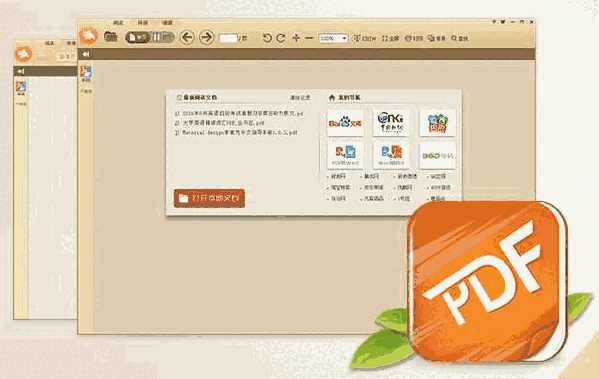The height and width of the screenshot is (379, 599).
Task: Rotate the page clockwise
Action: click(x=281, y=38)
